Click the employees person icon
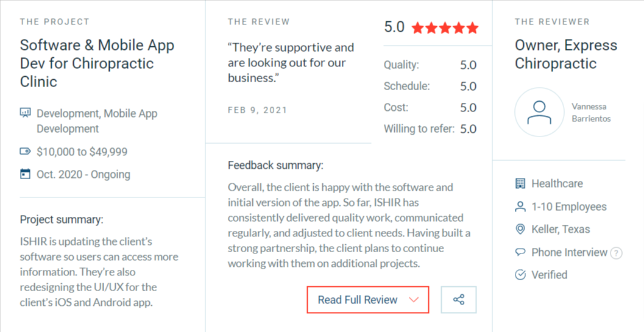The width and height of the screenshot is (644, 332). pyautogui.click(x=520, y=207)
